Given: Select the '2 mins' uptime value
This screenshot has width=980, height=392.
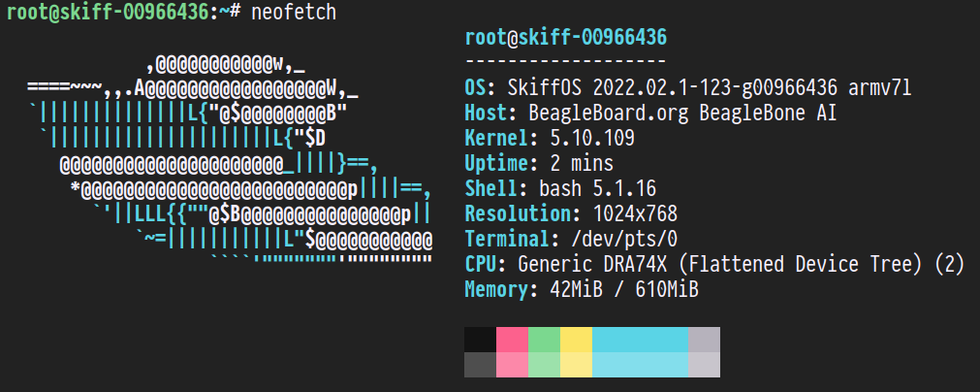Looking at the screenshot, I should [582, 163].
